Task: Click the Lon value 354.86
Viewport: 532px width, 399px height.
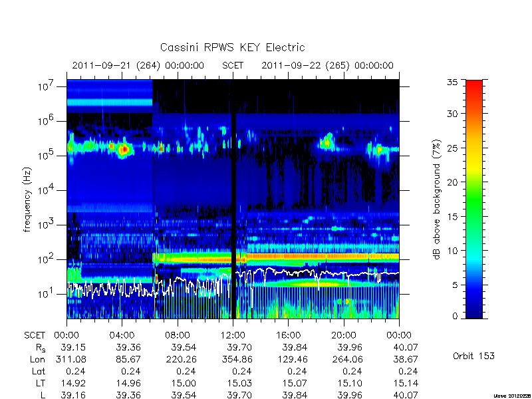Action: (x=236, y=359)
